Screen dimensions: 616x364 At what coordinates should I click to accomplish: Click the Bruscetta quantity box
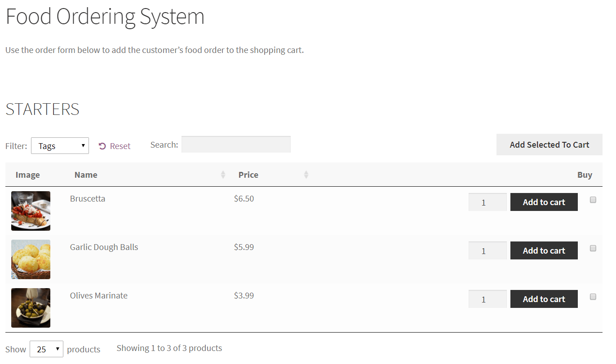(487, 202)
